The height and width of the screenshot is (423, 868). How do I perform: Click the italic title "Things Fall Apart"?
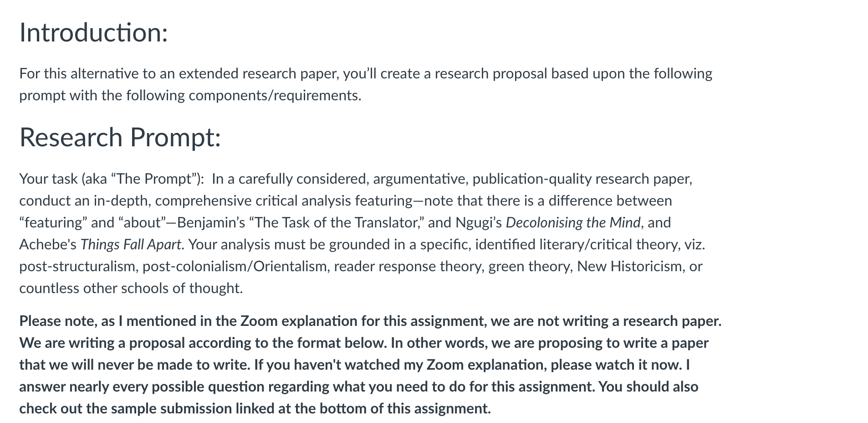131,244
